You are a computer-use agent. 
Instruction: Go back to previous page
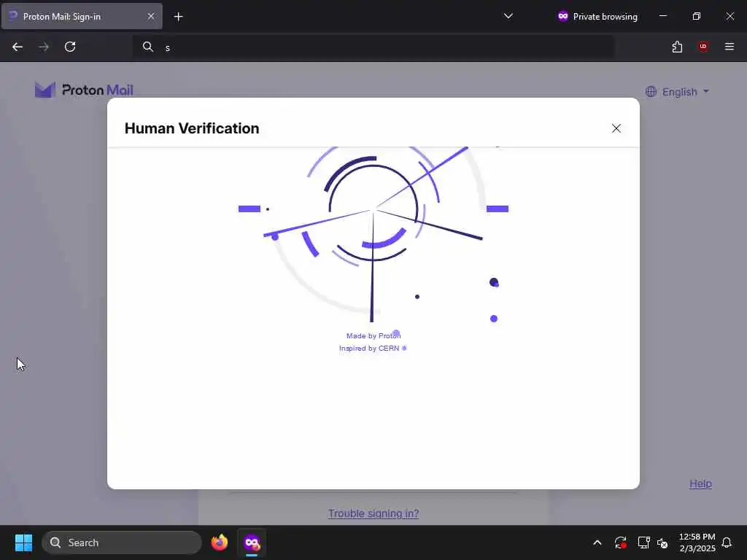(18, 47)
